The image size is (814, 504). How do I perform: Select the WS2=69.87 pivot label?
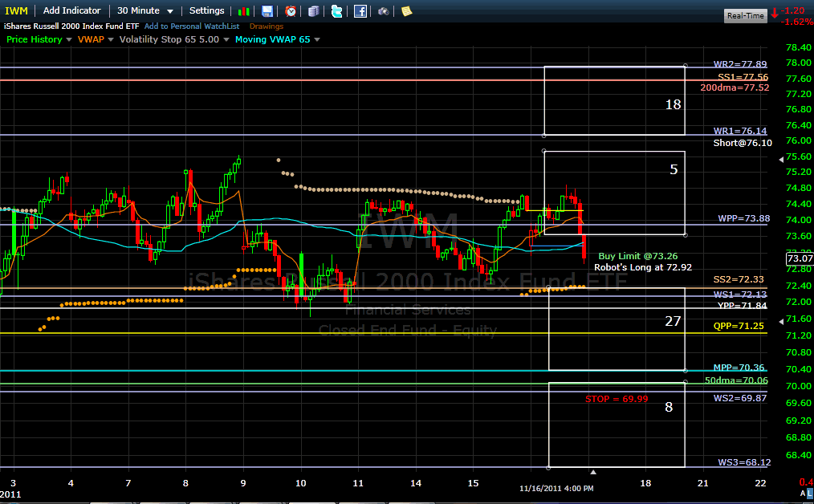pyautogui.click(x=740, y=398)
